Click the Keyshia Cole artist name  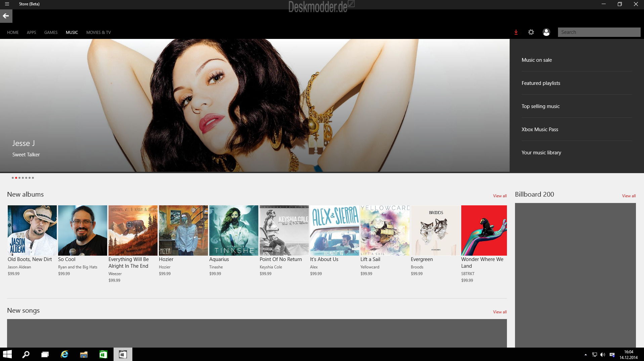[x=271, y=267]
